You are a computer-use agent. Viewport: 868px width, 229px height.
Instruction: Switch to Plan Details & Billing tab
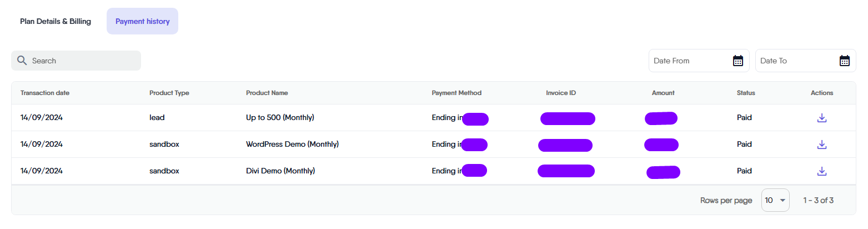pos(56,22)
